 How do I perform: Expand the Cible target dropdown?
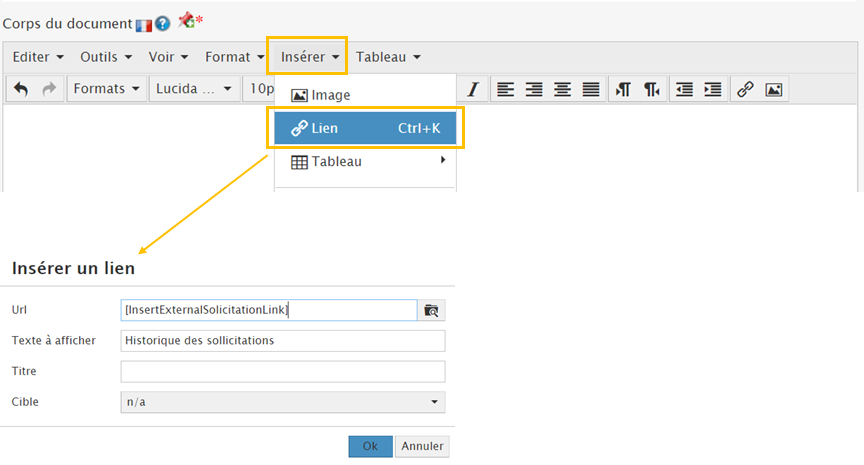click(283, 402)
